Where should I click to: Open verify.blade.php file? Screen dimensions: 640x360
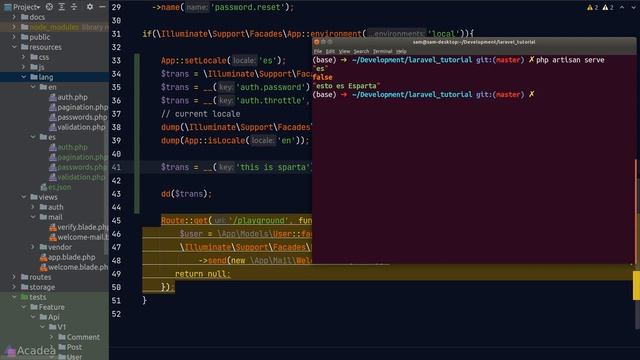click(x=78, y=227)
